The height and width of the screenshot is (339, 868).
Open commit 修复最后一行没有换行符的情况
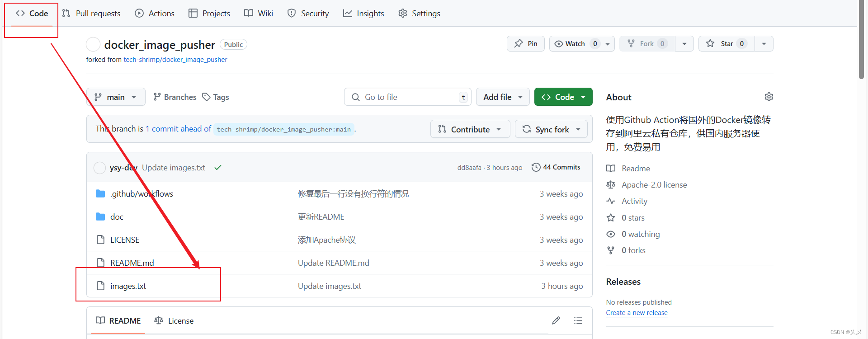tap(353, 194)
